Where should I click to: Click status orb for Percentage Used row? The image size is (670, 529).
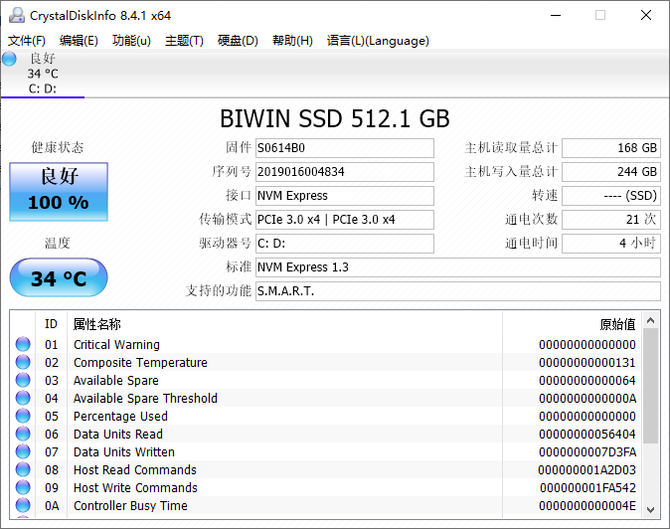[23, 417]
